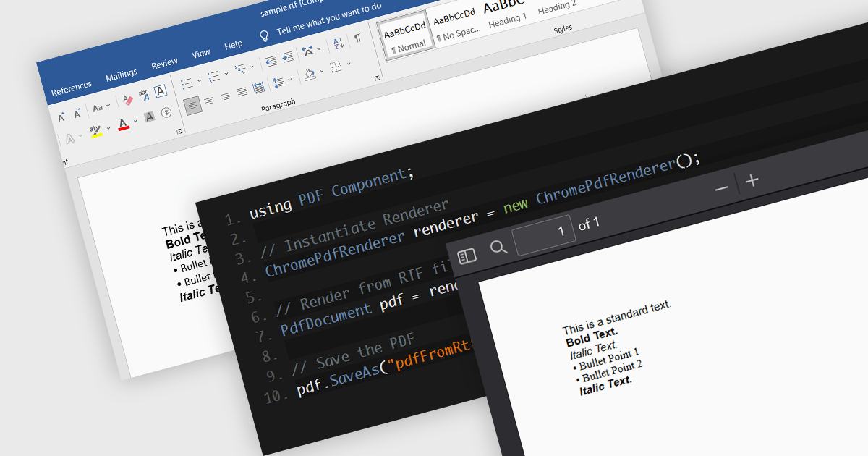Click the Multilevel List icon in Word
This screenshot has width=868, height=456.
coord(241,70)
